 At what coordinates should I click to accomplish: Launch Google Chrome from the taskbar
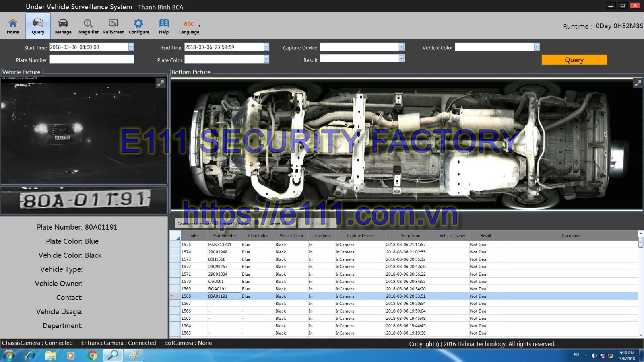point(92,356)
